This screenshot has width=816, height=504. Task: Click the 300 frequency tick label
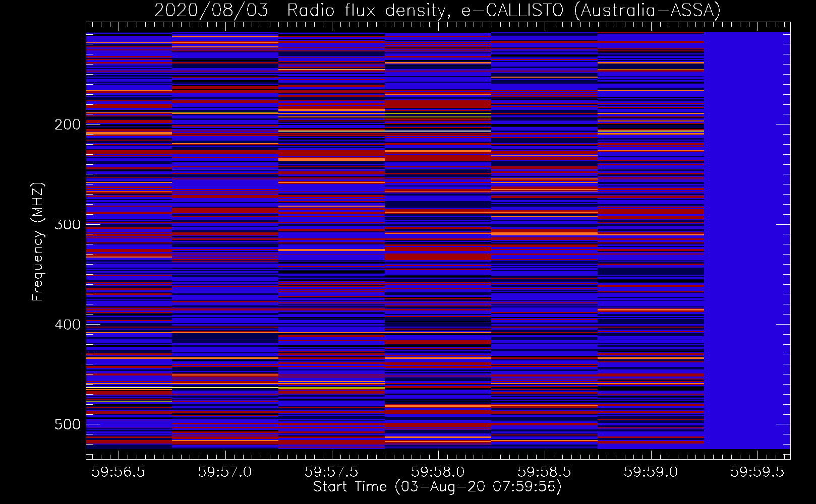tap(68, 224)
